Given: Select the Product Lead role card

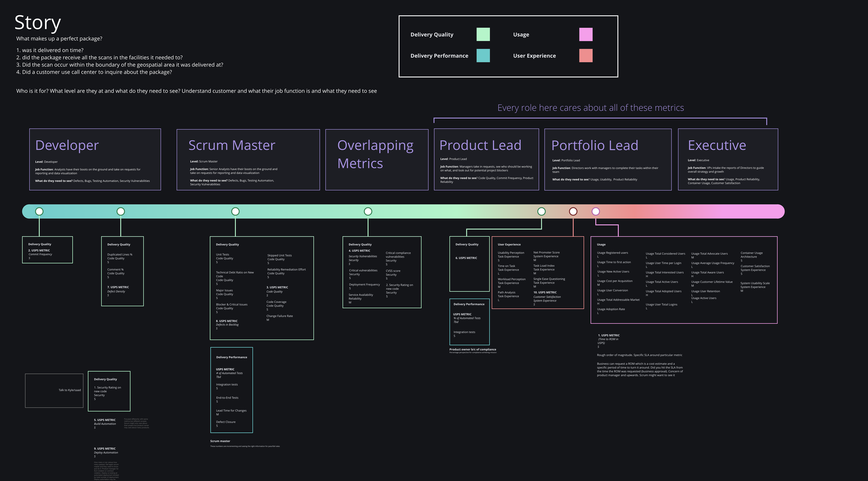Looking at the screenshot, I should click(x=486, y=159).
